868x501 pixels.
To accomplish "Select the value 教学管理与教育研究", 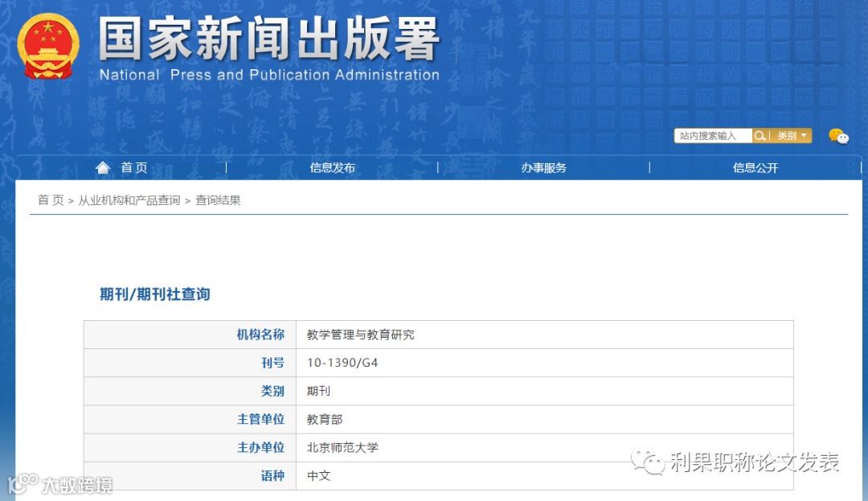I will click(360, 335).
